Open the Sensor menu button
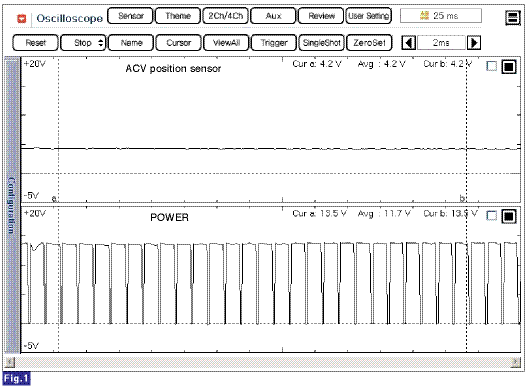This screenshot has width=527, height=388. point(131,16)
